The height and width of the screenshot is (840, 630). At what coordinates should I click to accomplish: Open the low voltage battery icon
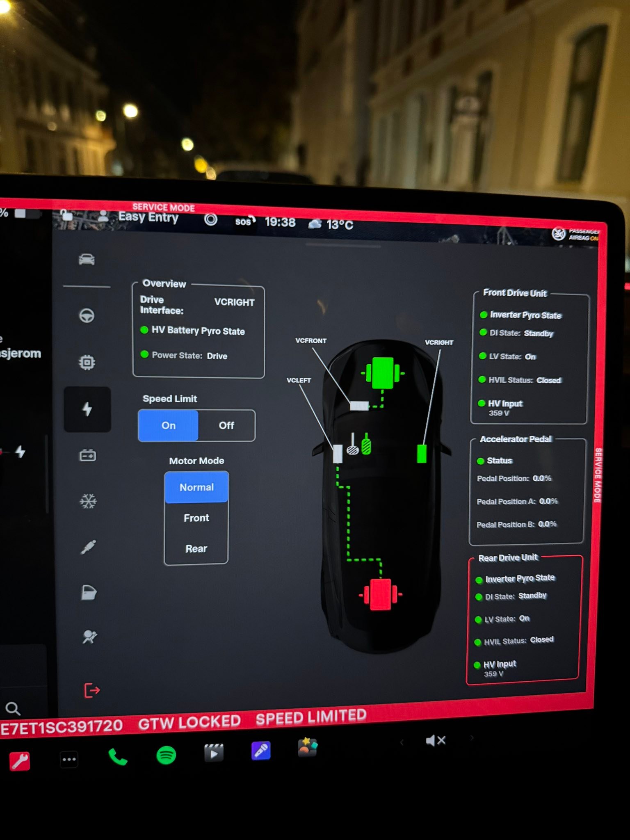[x=87, y=455]
